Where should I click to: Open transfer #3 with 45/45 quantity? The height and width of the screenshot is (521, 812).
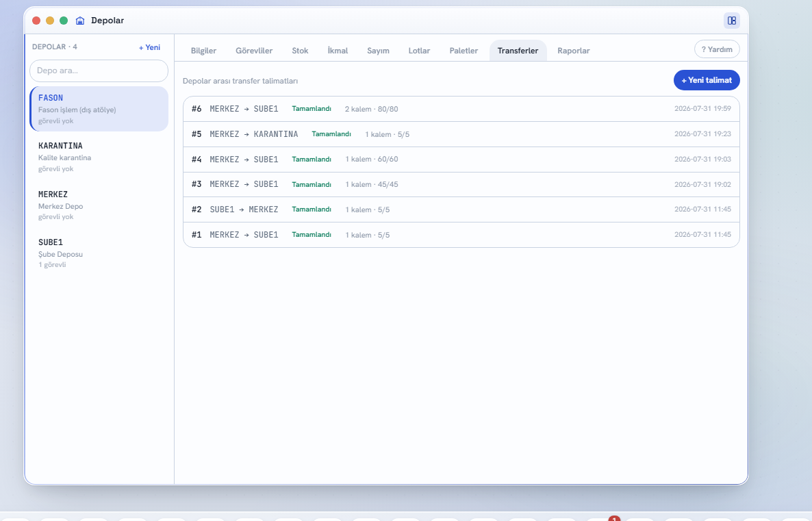pos(461,184)
